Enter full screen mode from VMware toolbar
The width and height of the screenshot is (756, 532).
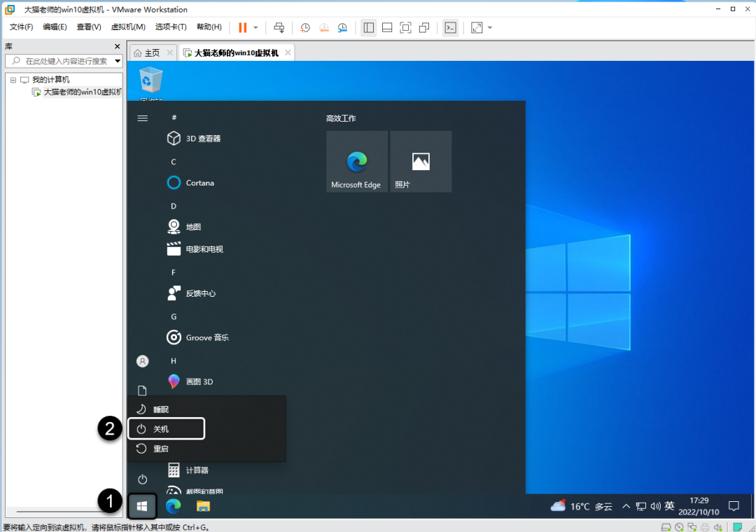[x=405, y=27]
